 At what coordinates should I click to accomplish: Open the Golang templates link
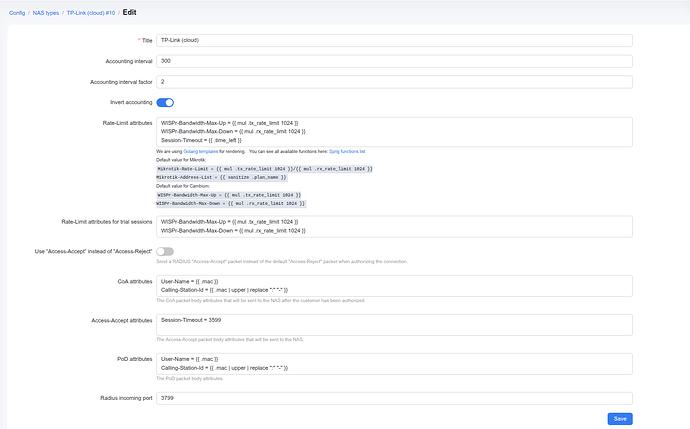click(201, 151)
